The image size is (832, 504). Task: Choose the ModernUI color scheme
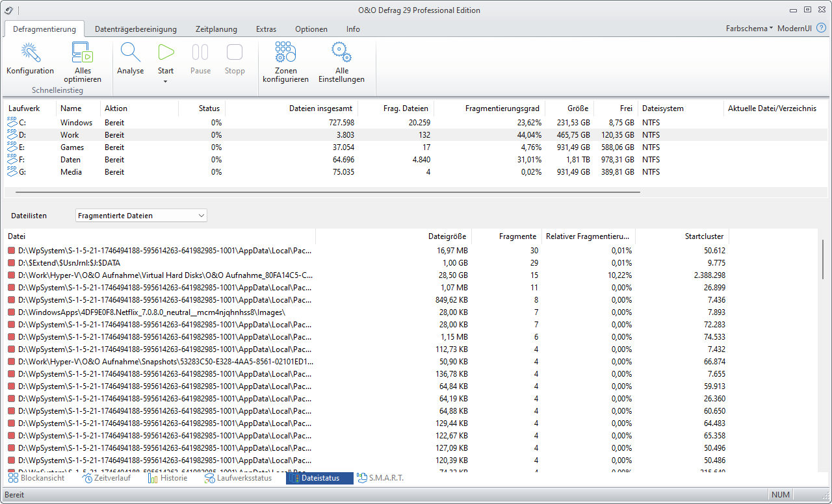[794, 29]
